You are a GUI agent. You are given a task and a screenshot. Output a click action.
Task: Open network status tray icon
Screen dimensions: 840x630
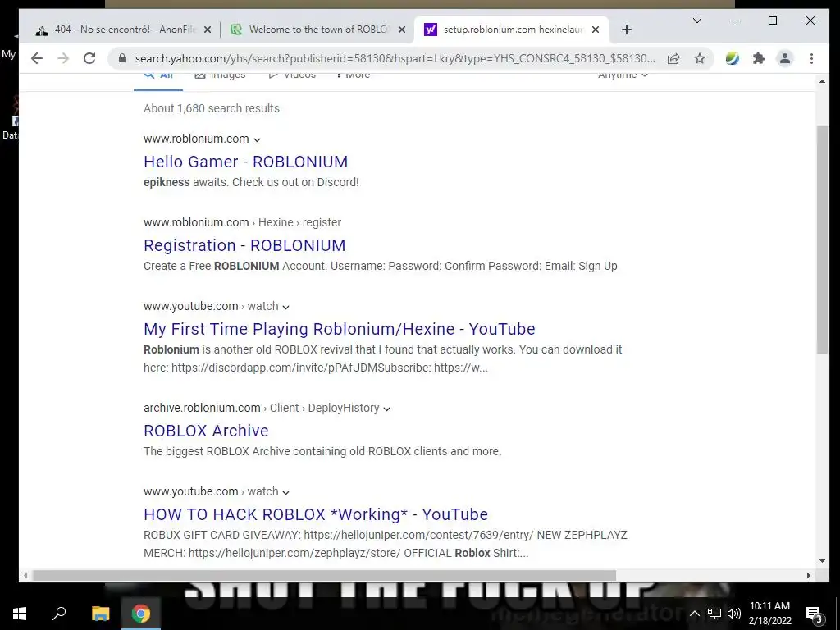coord(714,614)
